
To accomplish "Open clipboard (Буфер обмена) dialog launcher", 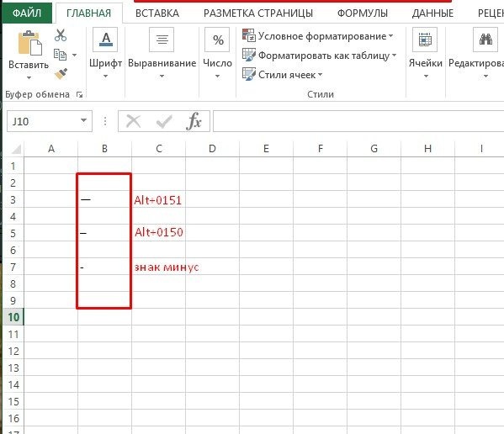I will click(x=79, y=94).
